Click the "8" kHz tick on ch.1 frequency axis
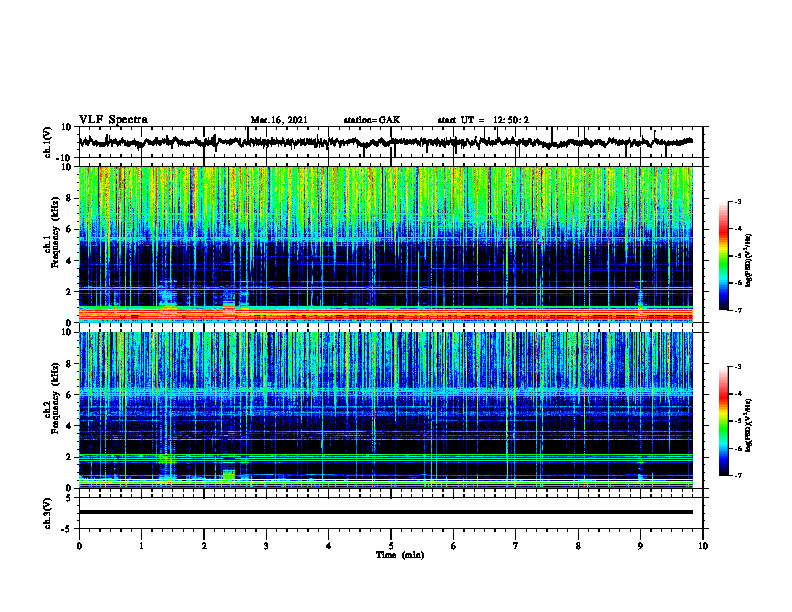This screenshot has height=612, width=792. click(69, 198)
